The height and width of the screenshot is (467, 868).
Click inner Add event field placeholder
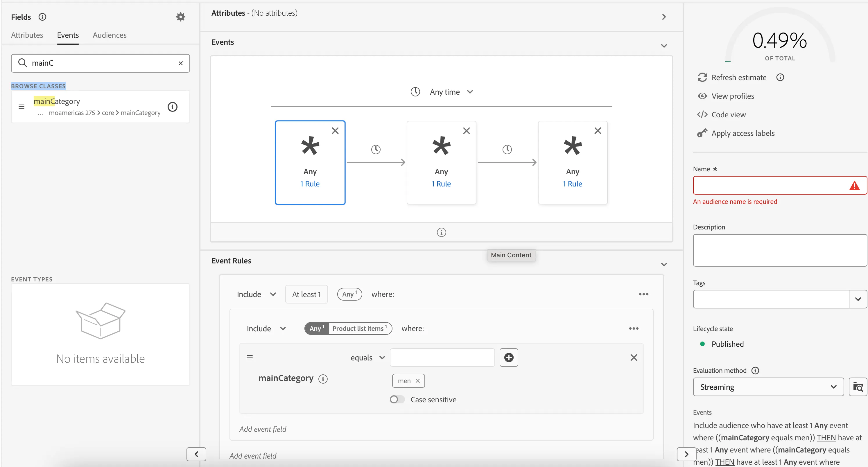(x=263, y=429)
